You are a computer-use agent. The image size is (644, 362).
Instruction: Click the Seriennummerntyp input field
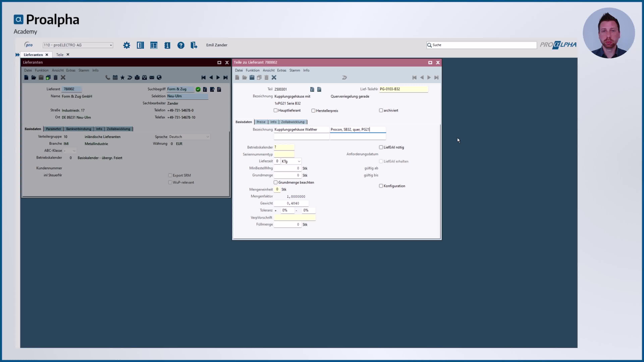click(x=284, y=154)
